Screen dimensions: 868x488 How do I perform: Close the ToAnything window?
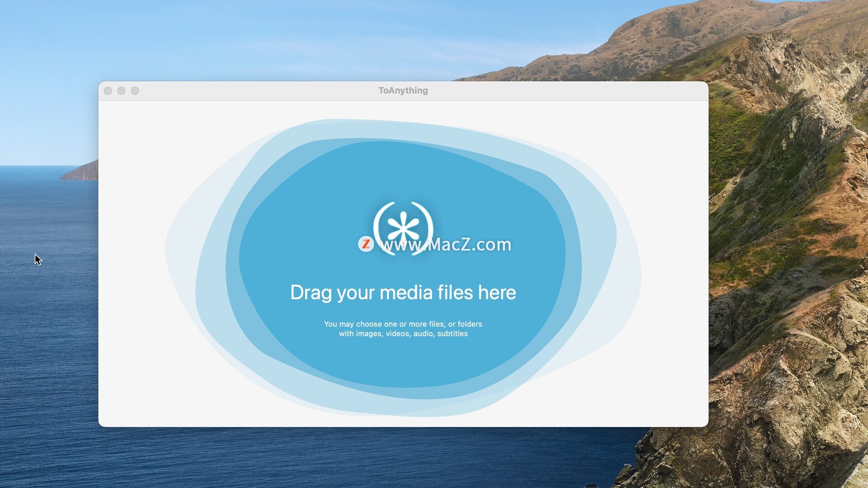pyautogui.click(x=108, y=91)
